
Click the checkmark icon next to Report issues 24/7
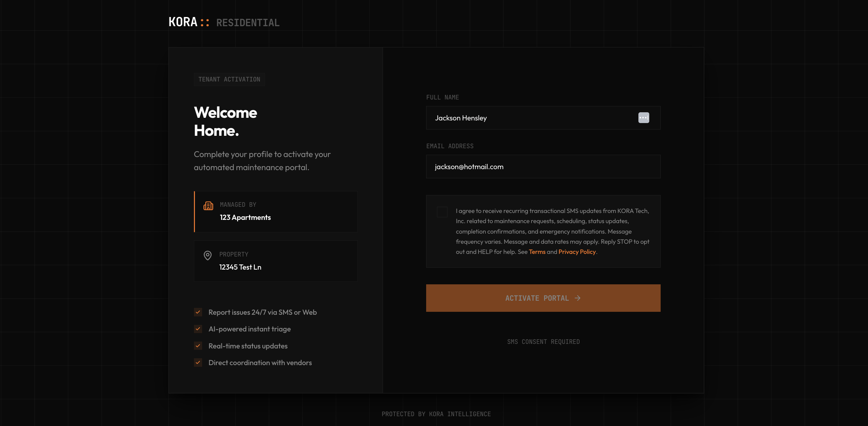tap(198, 312)
